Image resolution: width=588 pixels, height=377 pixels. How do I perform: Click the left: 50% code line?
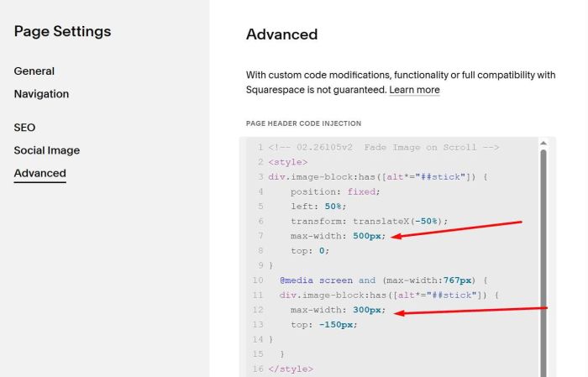(x=317, y=207)
